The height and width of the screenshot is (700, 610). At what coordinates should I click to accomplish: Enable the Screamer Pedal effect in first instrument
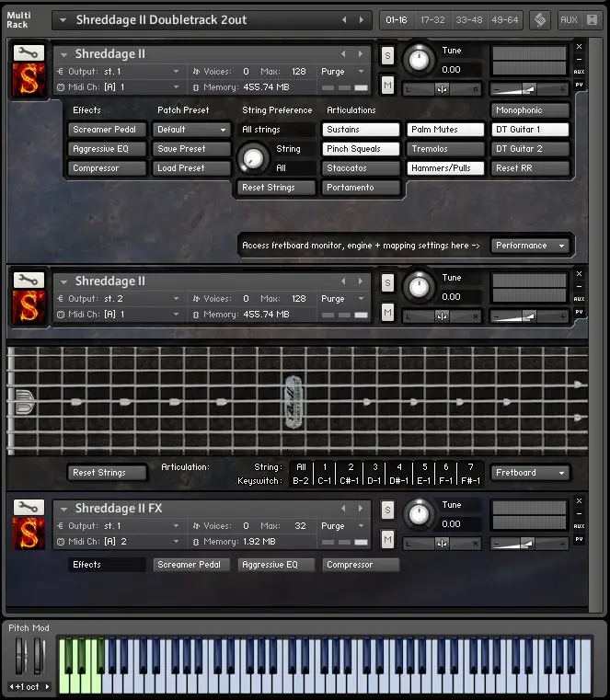pos(107,130)
